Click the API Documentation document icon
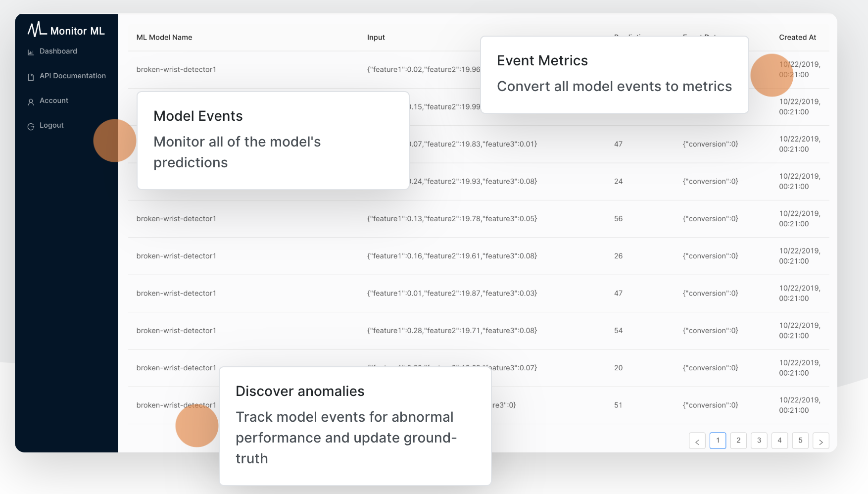The height and width of the screenshot is (494, 868). (31, 76)
